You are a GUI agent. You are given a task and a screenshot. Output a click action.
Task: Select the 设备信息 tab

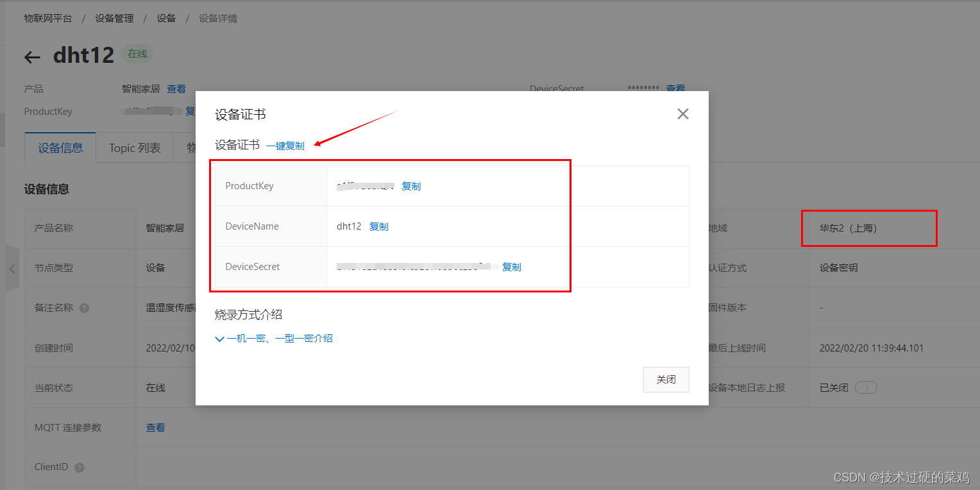point(60,148)
